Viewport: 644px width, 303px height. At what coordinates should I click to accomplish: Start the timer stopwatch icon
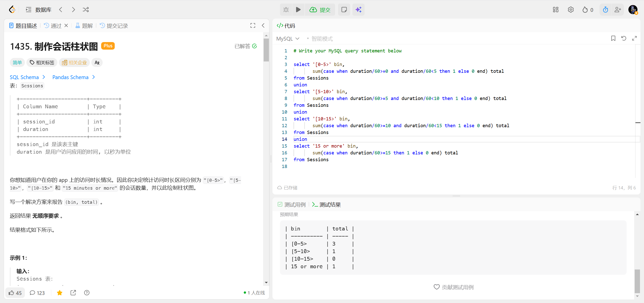pyautogui.click(x=605, y=10)
